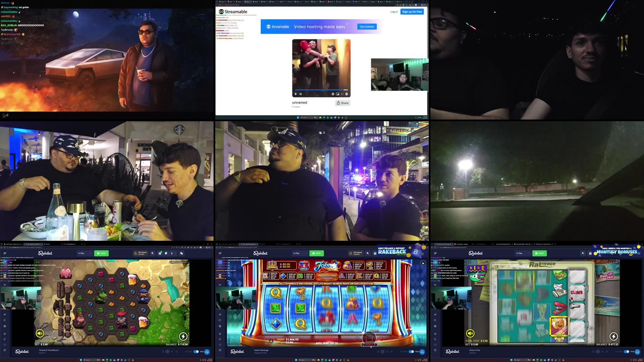
Task: Click Wallet button in Nine to Five window
Action: click(540, 253)
